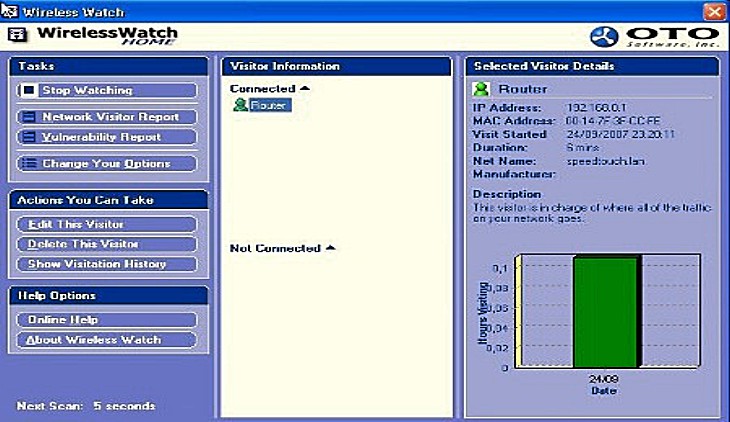Viewport: 730px width, 422px height.
Task: Open Online Help
Action: pyautogui.click(x=107, y=320)
